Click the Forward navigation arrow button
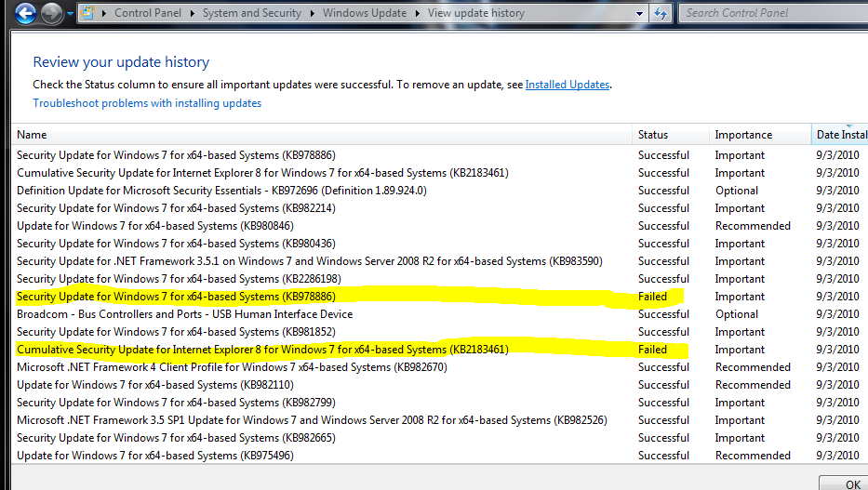This screenshot has height=490, width=868. click(51, 13)
